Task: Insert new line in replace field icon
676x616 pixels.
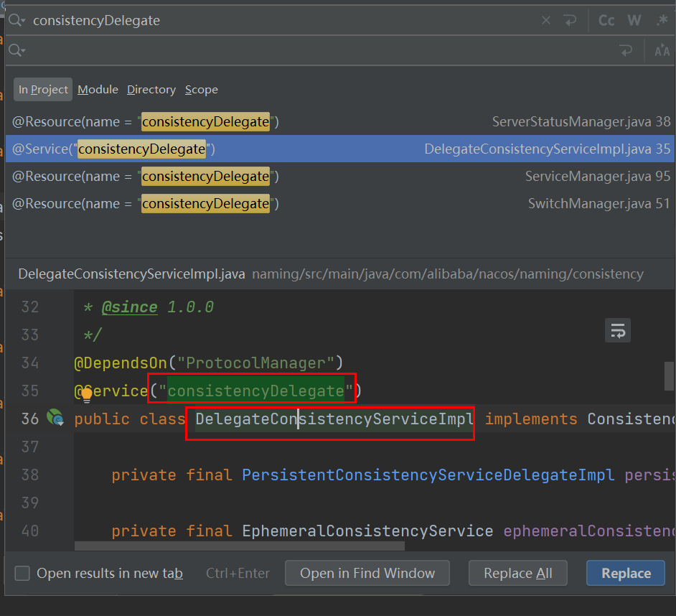Action: coord(626,50)
